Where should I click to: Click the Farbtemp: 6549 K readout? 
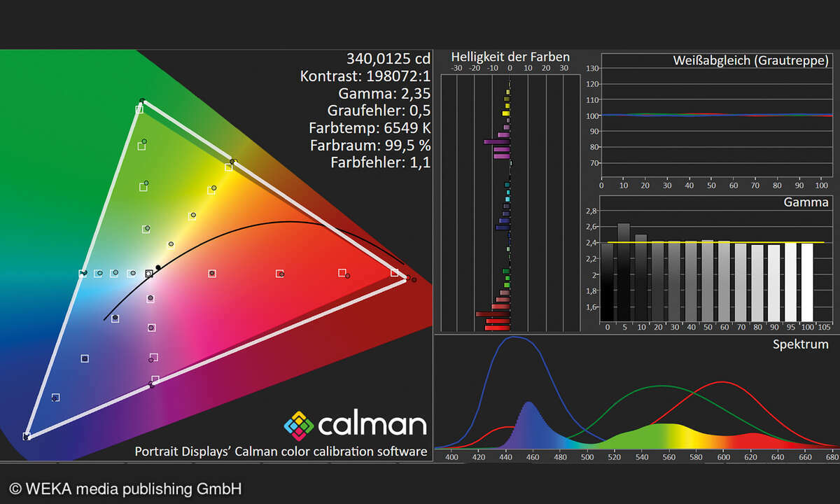click(x=369, y=128)
